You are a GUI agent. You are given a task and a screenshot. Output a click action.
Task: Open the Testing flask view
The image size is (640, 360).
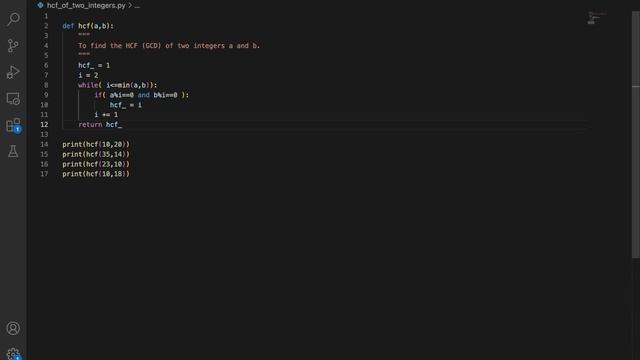13,151
